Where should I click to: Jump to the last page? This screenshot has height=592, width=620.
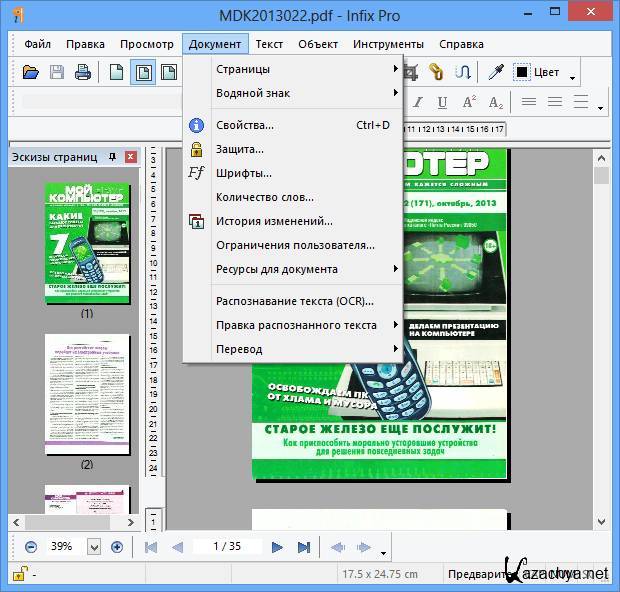[303, 547]
